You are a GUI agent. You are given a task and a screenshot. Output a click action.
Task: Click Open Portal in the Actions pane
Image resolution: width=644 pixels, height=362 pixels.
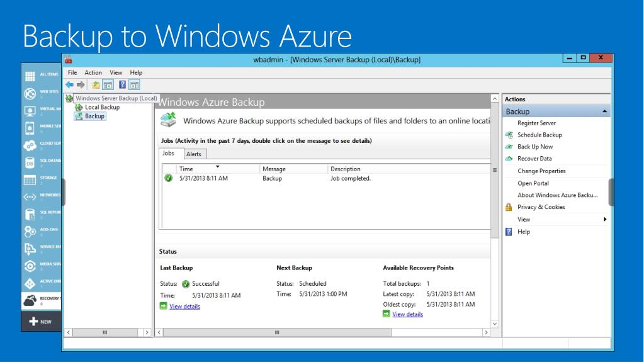coord(533,183)
